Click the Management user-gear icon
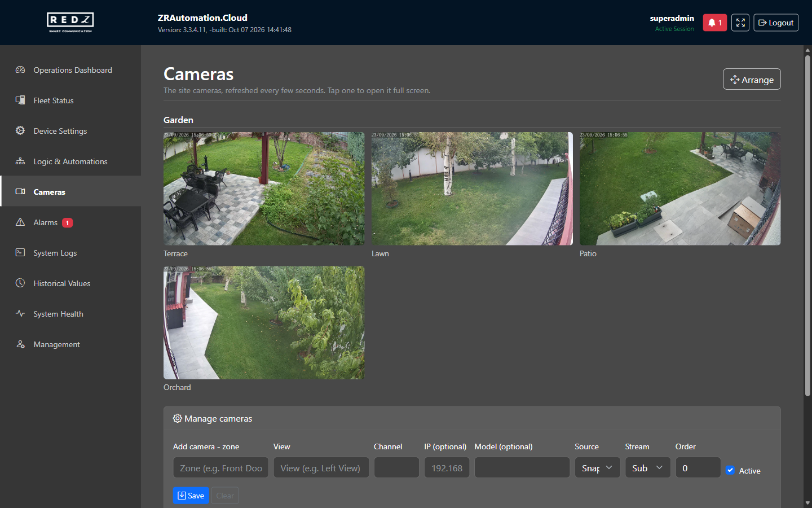 tap(20, 344)
